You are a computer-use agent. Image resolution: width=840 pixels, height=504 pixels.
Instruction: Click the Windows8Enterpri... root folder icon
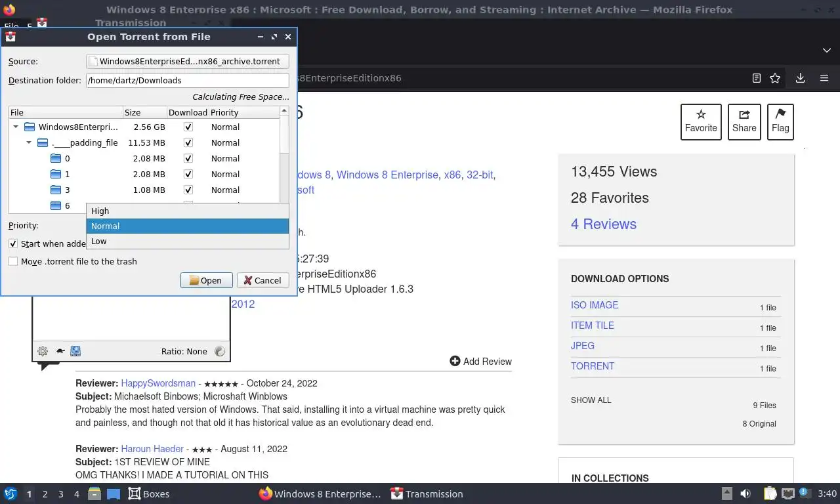click(x=30, y=127)
